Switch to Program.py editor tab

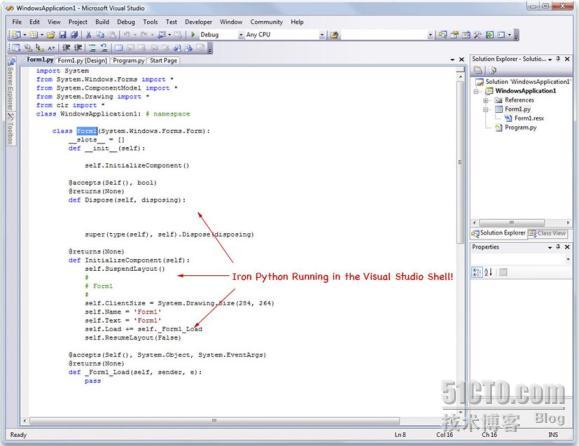coord(128,60)
